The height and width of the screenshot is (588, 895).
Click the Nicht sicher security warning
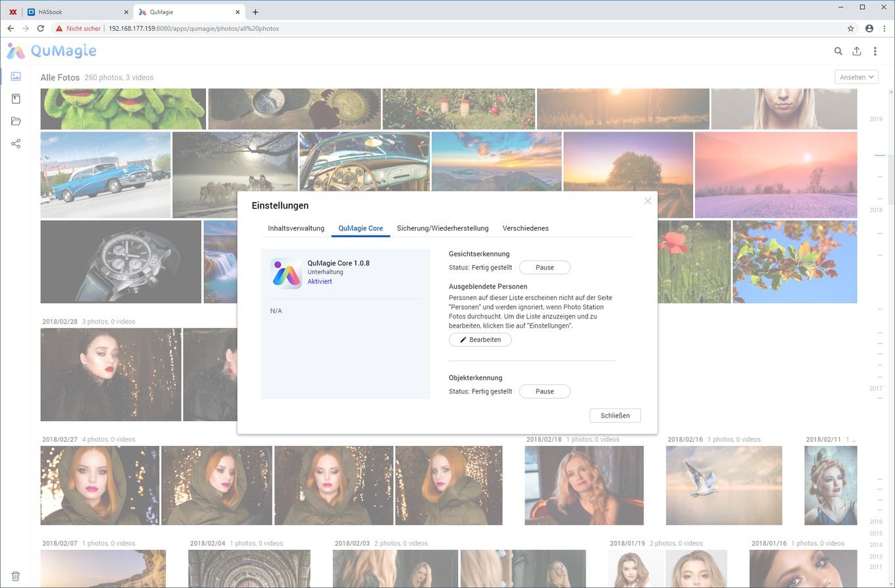78,28
